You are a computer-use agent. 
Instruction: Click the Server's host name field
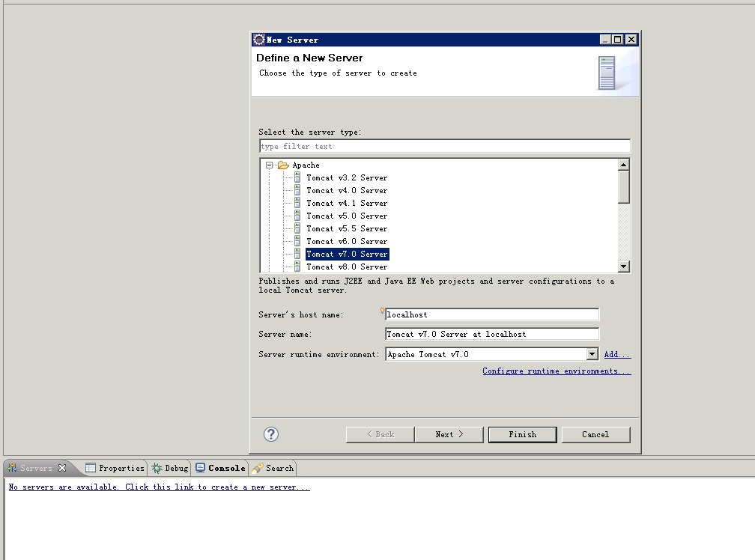point(492,314)
